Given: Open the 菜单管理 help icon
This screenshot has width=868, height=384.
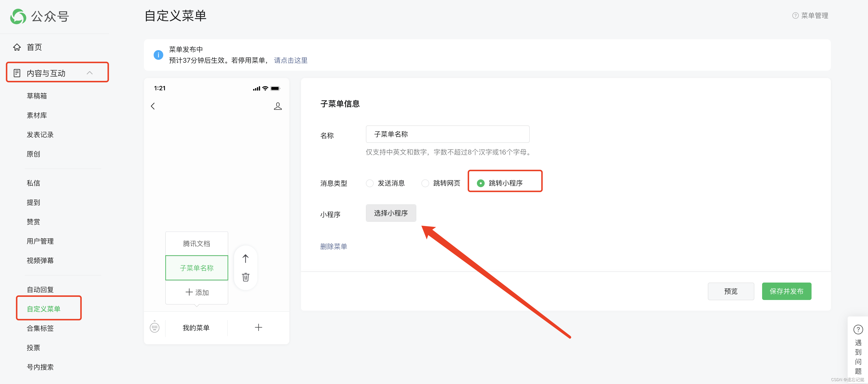Looking at the screenshot, I should (795, 16).
